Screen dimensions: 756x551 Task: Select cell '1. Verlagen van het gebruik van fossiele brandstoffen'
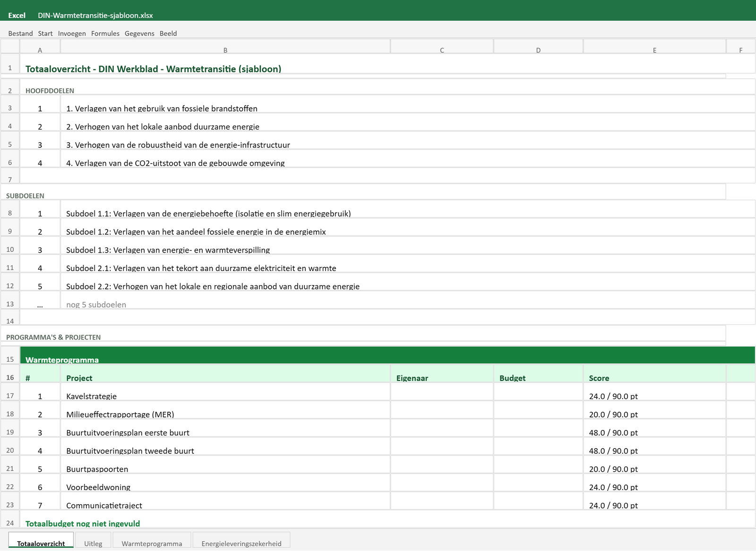pos(408,104)
